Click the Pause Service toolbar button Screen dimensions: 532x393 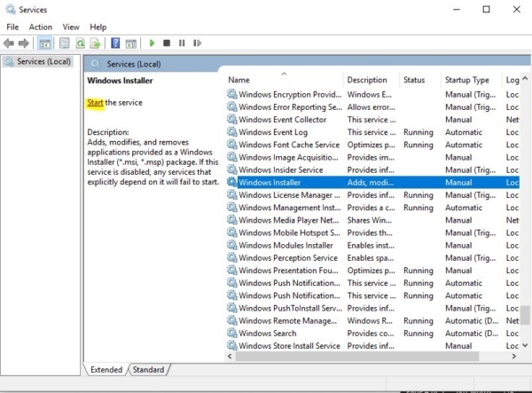pyautogui.click(x=182, y=43)
